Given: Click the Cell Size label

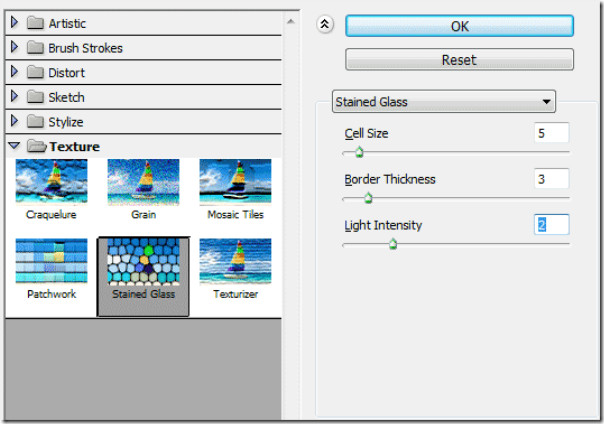Looking at the screenshot, I should click(x=366, y=134).
